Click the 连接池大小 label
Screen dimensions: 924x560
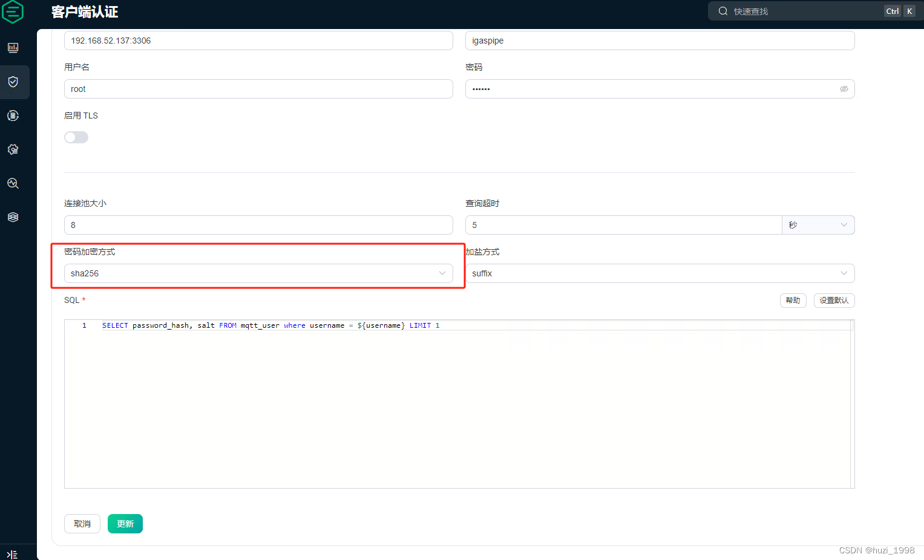(85, 203)
